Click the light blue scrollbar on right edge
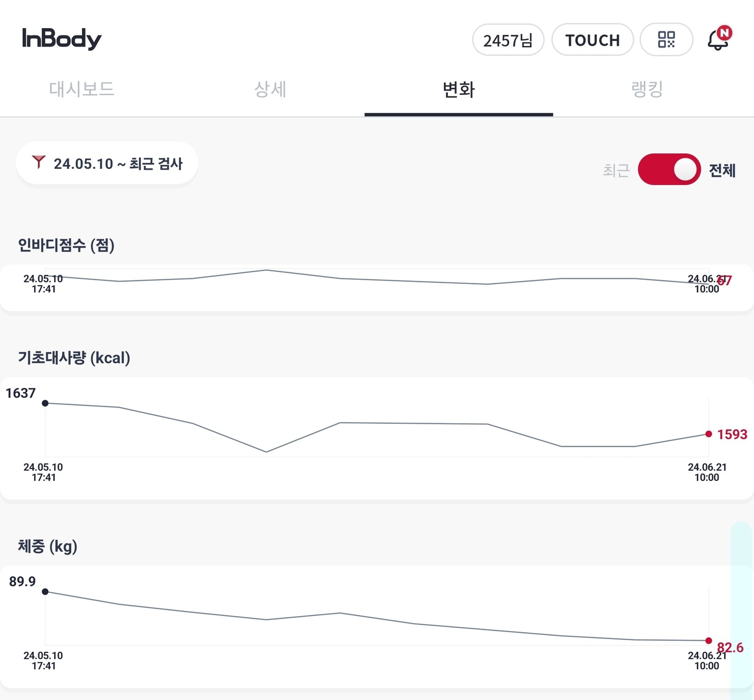The image size is (754, 700). (x=741, y=608)
